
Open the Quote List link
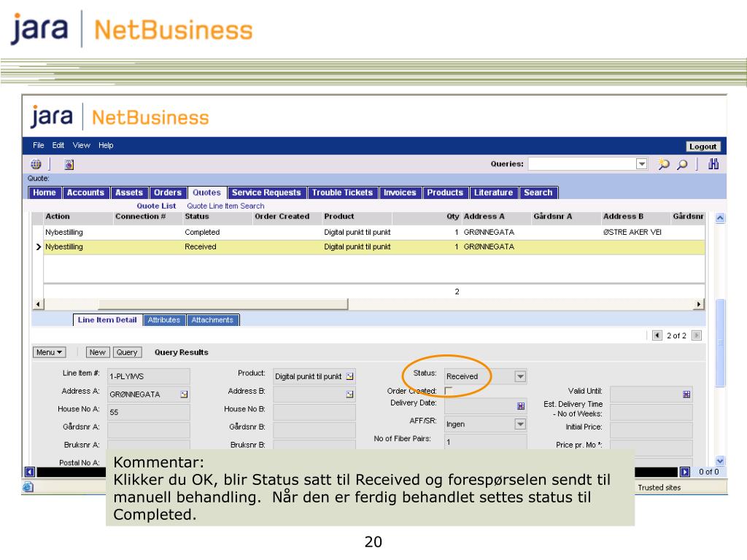(156, 206)
